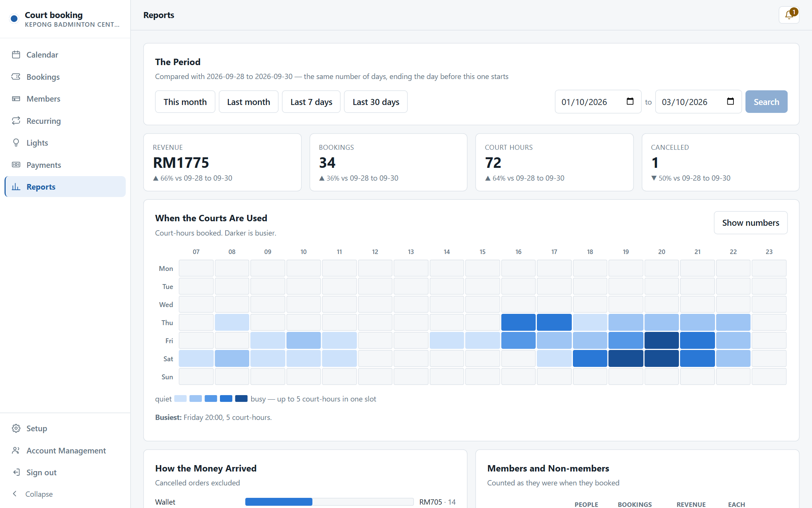Pick the Last 7 days range

[311, 102]
